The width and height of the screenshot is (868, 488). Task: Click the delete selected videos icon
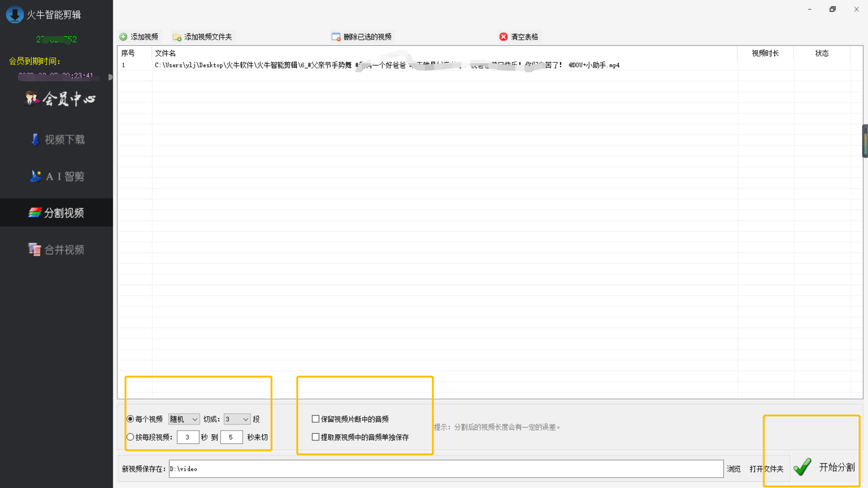(336, 37)
